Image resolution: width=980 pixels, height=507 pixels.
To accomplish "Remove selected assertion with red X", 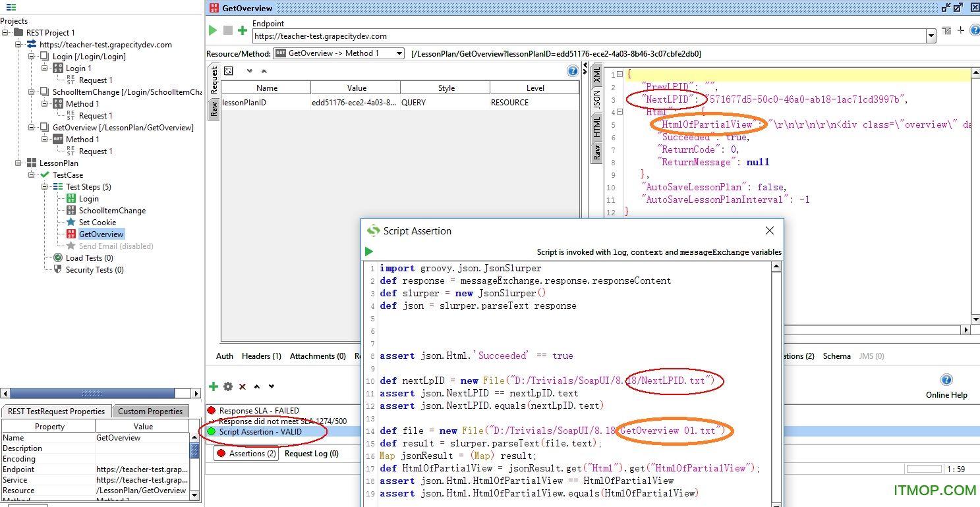I will 243,387.
